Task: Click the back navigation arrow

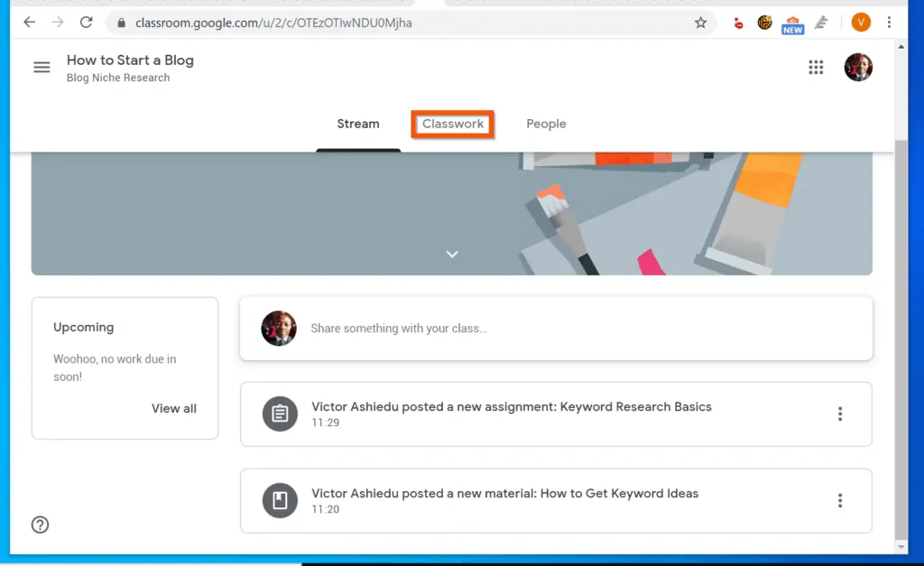Action: tap(28, 22)
